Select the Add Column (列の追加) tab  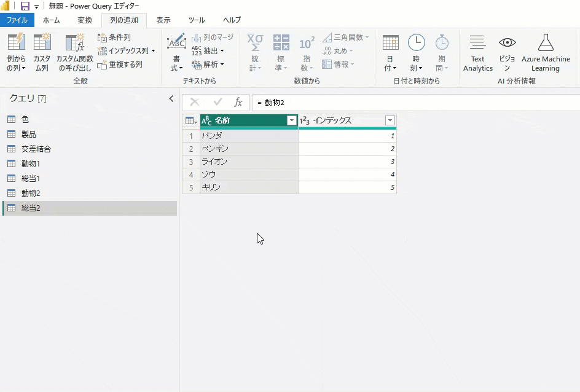[x=124, y=20]
